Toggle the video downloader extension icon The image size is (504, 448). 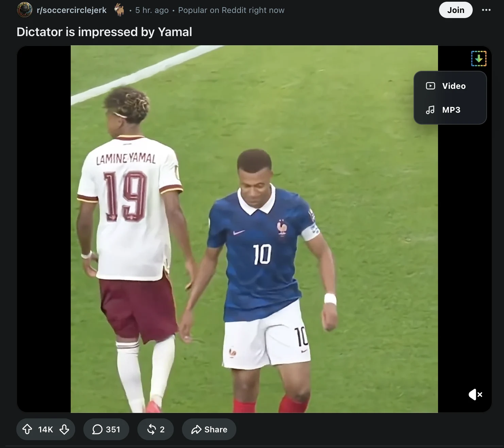pyautogui.click(x=478, y=59)
